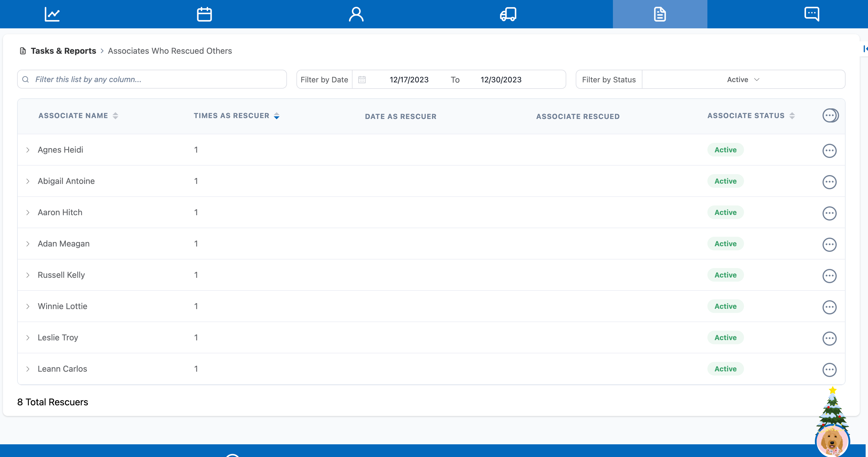
Task: Go to Tasks & Reports breadcrumb link
Action: coord(63,51)
